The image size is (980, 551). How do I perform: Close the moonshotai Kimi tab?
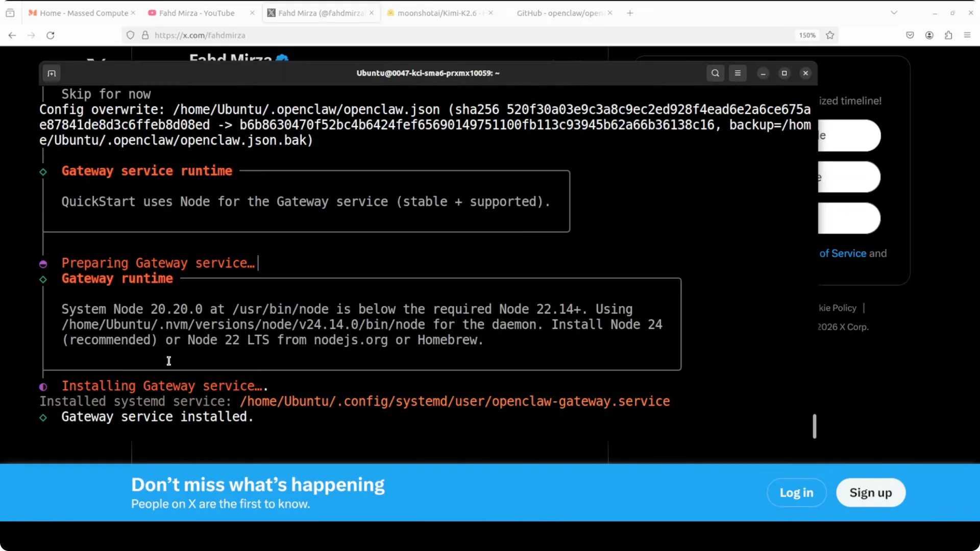(x=491, y=13)
